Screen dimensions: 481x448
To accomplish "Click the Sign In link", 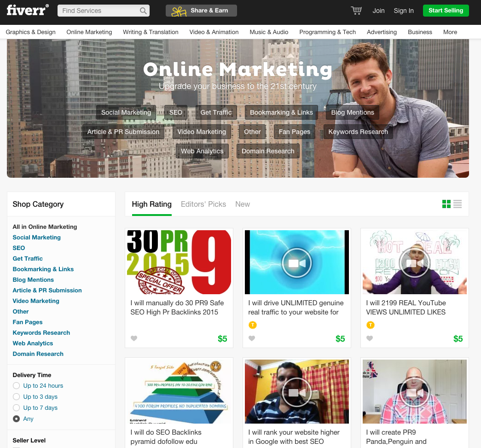I will click(x=404, y=11).
